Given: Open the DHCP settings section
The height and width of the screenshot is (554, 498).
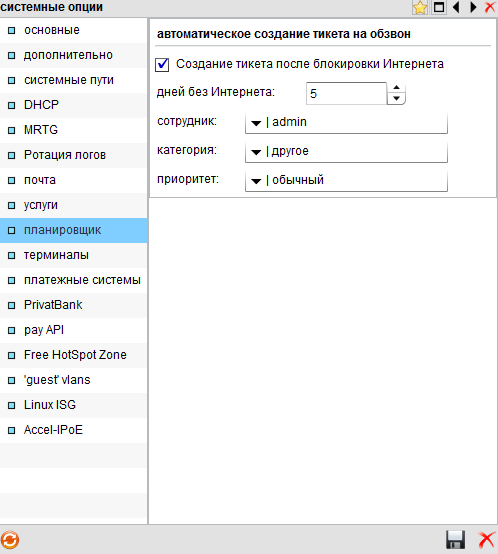Looking at the screenshot, I should click(x=73, y=105).
